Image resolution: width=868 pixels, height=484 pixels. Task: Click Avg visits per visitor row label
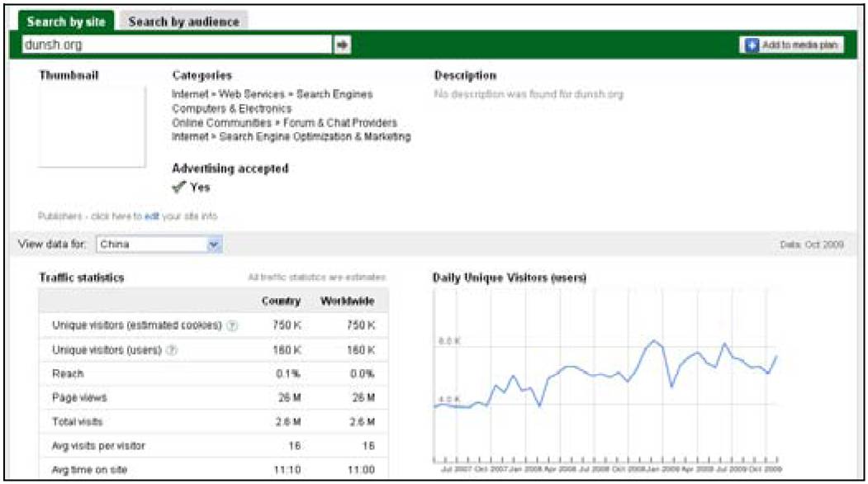pos(98,446)
